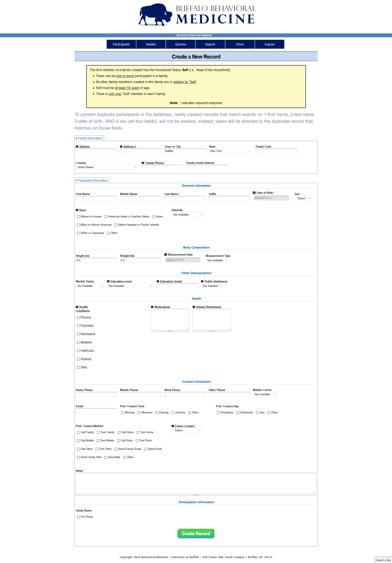The width and height of the screenshot is (392, 563).
Task: Tick the Psychiatric health condition checkbox
Action: click(78, 326)
